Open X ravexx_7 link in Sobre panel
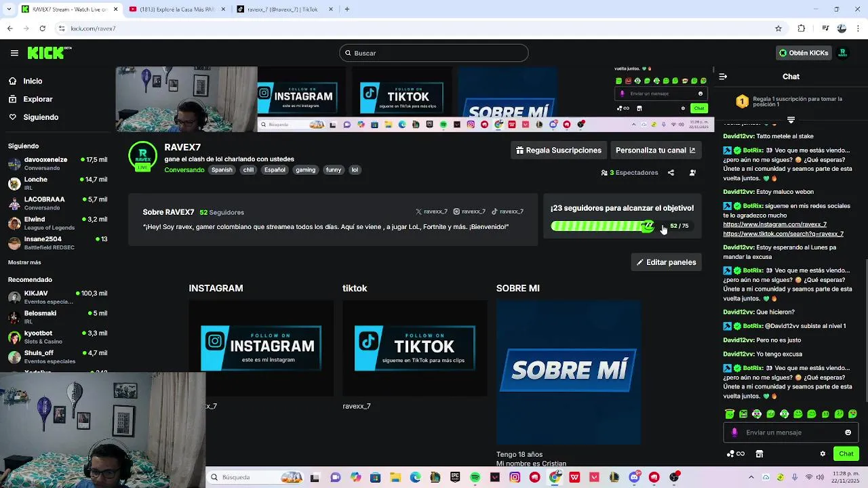The height and width of the screenshot is (488, 868). [x=431, y=211]
